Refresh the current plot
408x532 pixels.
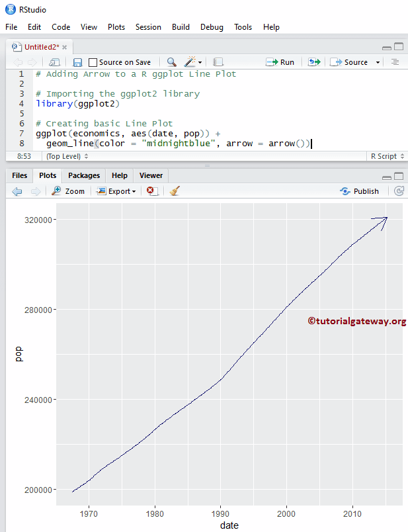[x=399, y=191]
